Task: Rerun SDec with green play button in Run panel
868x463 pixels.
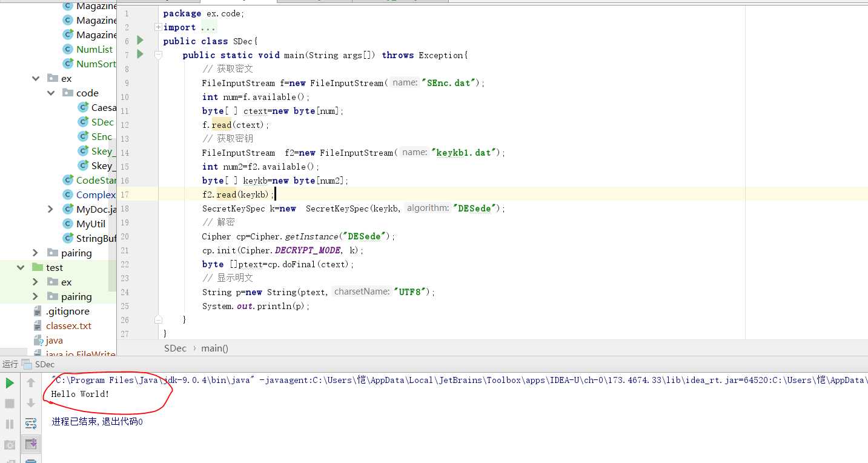Action: click(10, 383)
